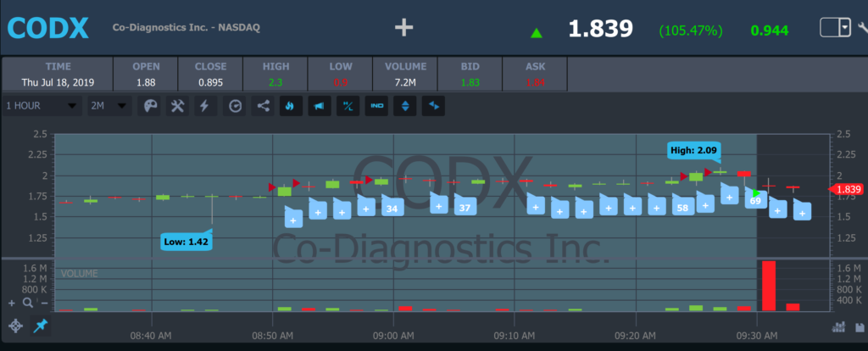
Task: Zoom in with the plus magnifier control
Action: [x=12, y=303]
